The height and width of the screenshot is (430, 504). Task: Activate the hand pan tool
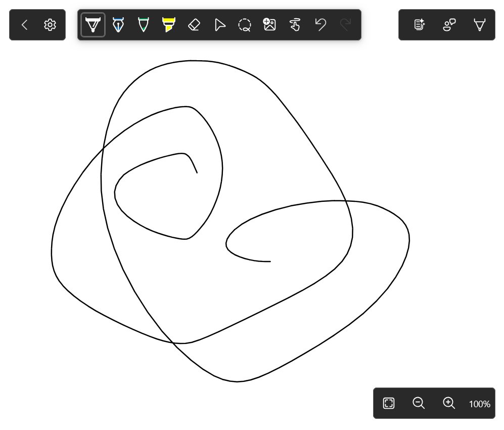pyautogui.click(x=295, y=24)
